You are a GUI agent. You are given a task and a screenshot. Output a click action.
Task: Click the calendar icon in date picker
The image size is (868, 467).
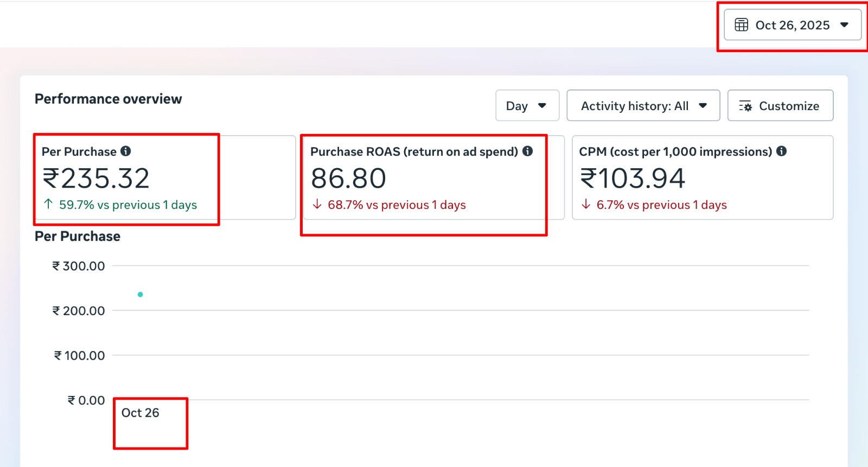pyautogui.click(x=741, y=25)
